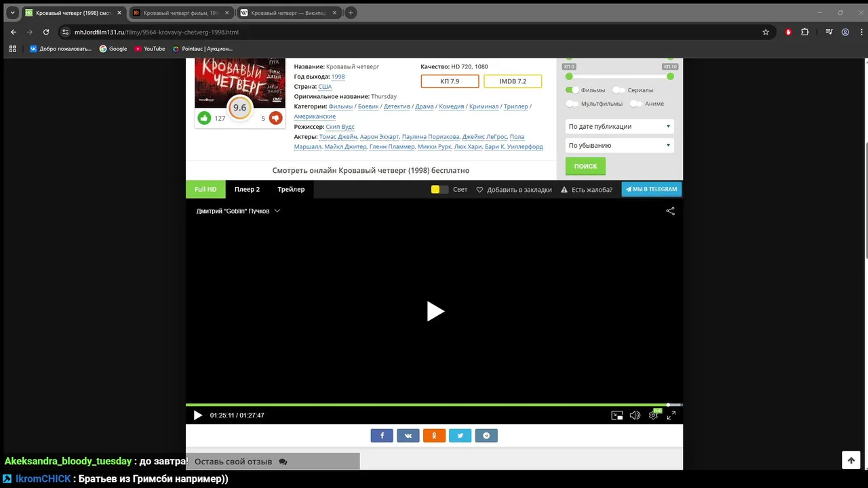Open the Микки Рурк actor link
Screen dimensions: 868x488
pyautogui.click(x=434, y=146)
